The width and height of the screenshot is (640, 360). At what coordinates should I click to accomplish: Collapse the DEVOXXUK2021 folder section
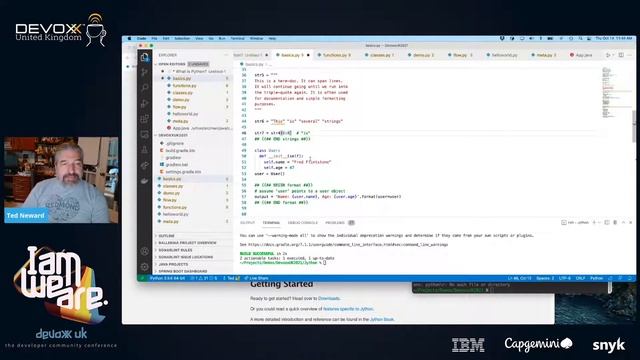pyautogui.click(x=173, y=135)
